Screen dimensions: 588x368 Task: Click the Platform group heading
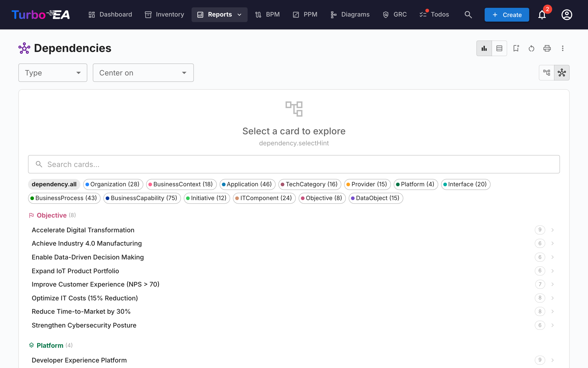point(50,345)
